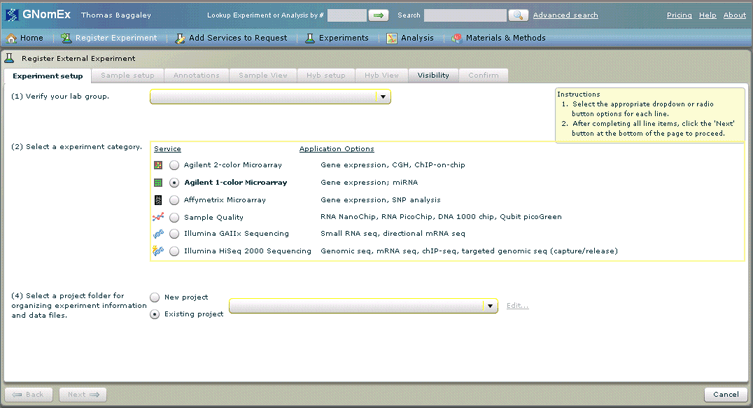This screenshot has width=753, height=408.
Task: Open the Analysis menu item
Action: point(410,38)
